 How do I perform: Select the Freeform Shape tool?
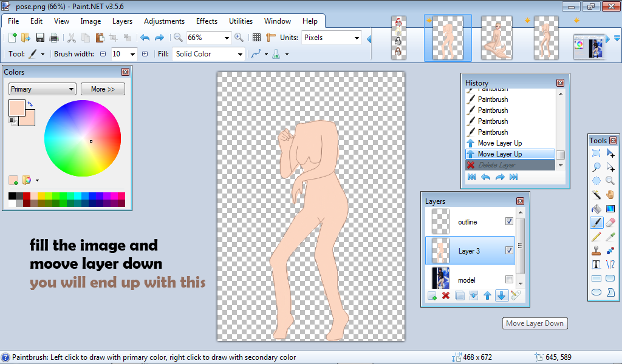pyautogui.click(x=610, y=292)
